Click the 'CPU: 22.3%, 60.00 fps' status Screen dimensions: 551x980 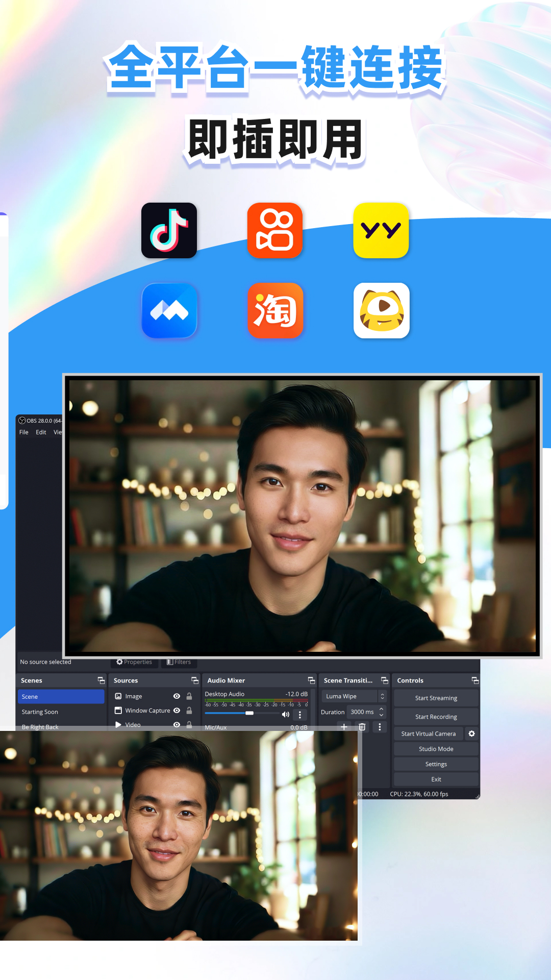tap(419, 794)
